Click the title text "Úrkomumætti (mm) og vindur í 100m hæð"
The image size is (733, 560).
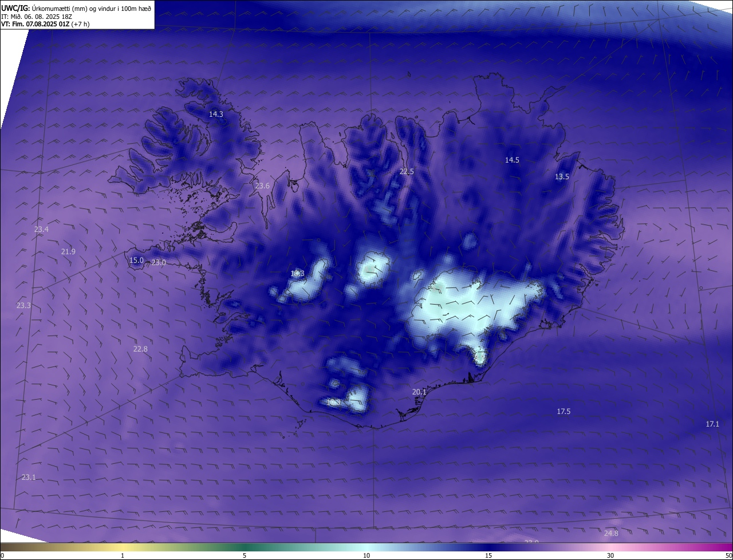tap(92, 8)
